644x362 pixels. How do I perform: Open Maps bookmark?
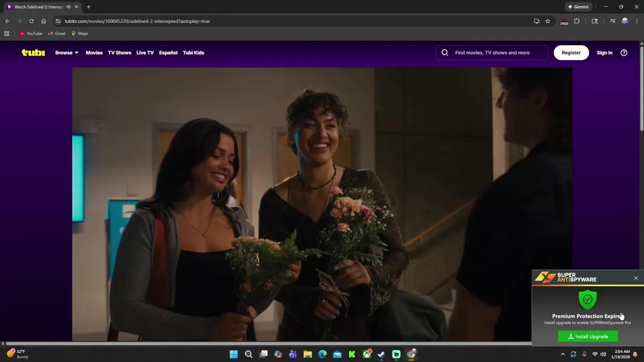click(79, 34)
